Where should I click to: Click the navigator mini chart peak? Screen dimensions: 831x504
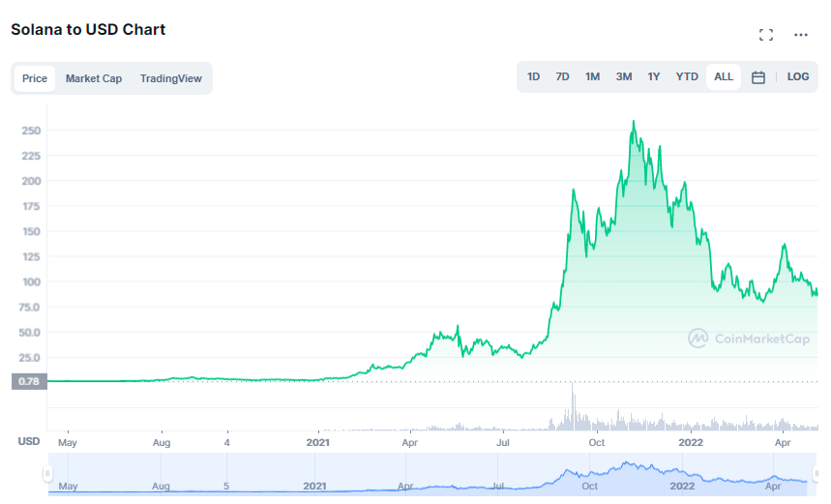click(627, 463)
